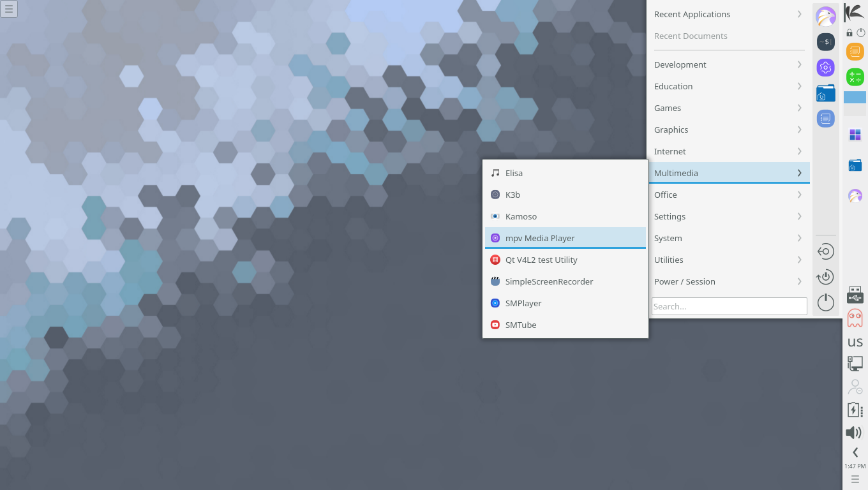Expand the Office category
The height and width of the screenshot is (490, 868).
(x=730, y=195)
